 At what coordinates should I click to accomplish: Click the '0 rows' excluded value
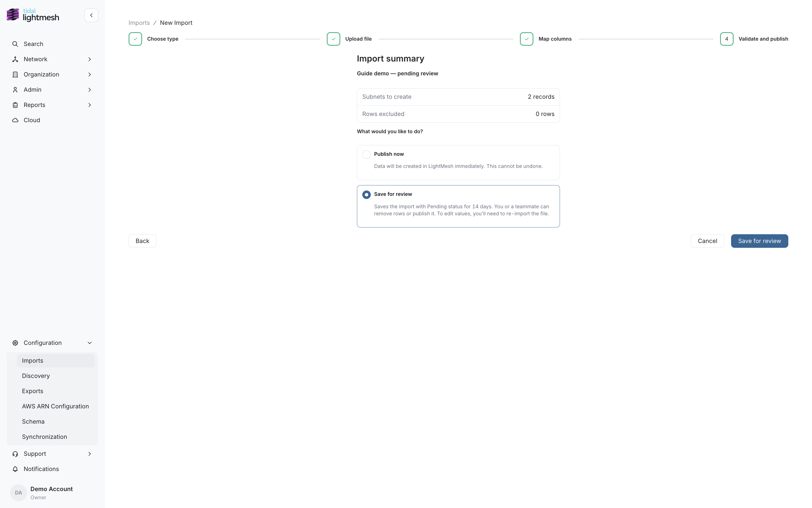(545, 114)
